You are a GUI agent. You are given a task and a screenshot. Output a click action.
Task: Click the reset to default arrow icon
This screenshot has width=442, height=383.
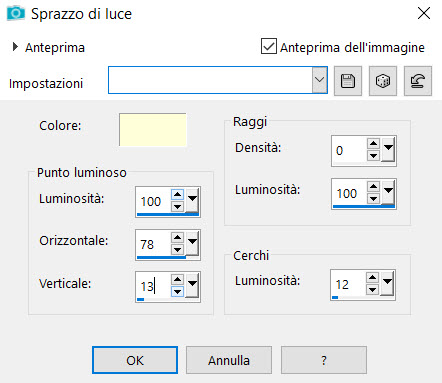coord(418,81)
